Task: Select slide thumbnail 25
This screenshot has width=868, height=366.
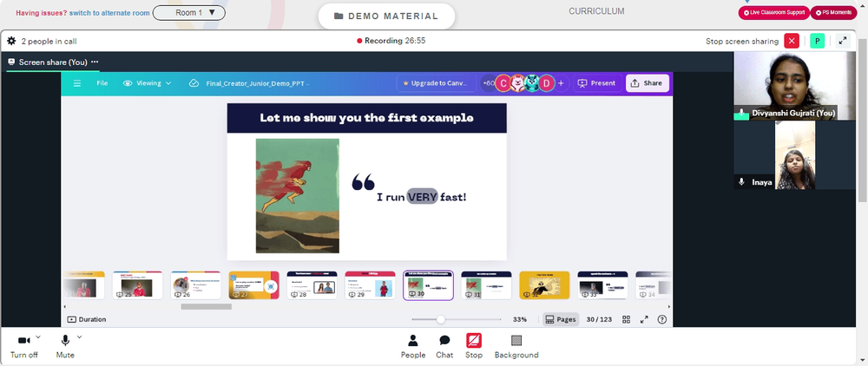Action: 137,285
